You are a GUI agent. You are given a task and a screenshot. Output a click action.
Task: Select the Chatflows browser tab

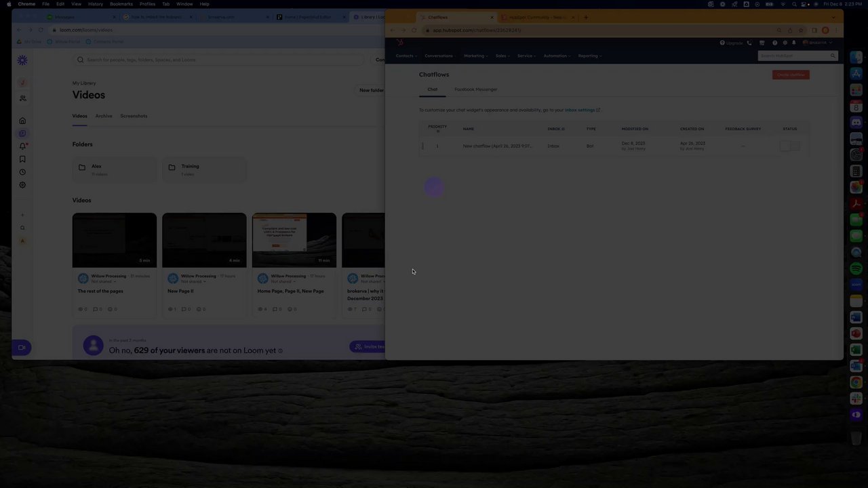pos(458,17)
